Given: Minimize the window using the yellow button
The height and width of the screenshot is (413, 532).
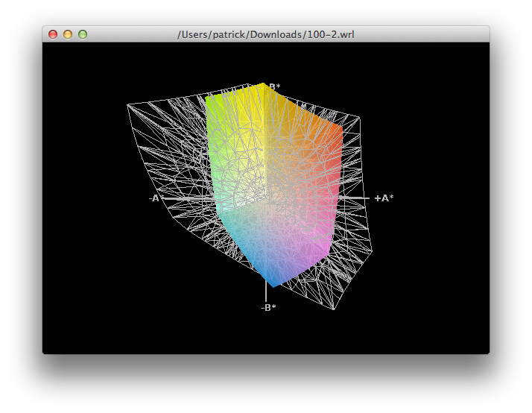Looking at the screenshot, I should [x=68, y=34].
